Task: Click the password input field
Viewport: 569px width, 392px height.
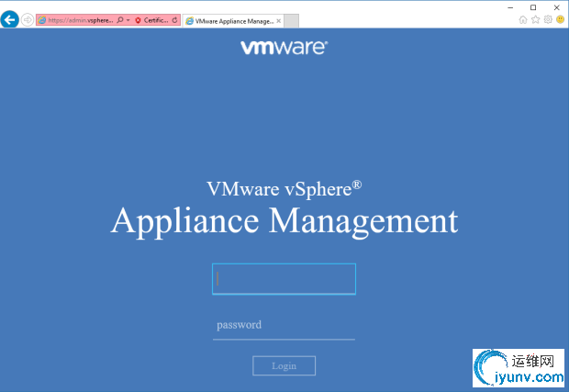Action: click(284, 325)
